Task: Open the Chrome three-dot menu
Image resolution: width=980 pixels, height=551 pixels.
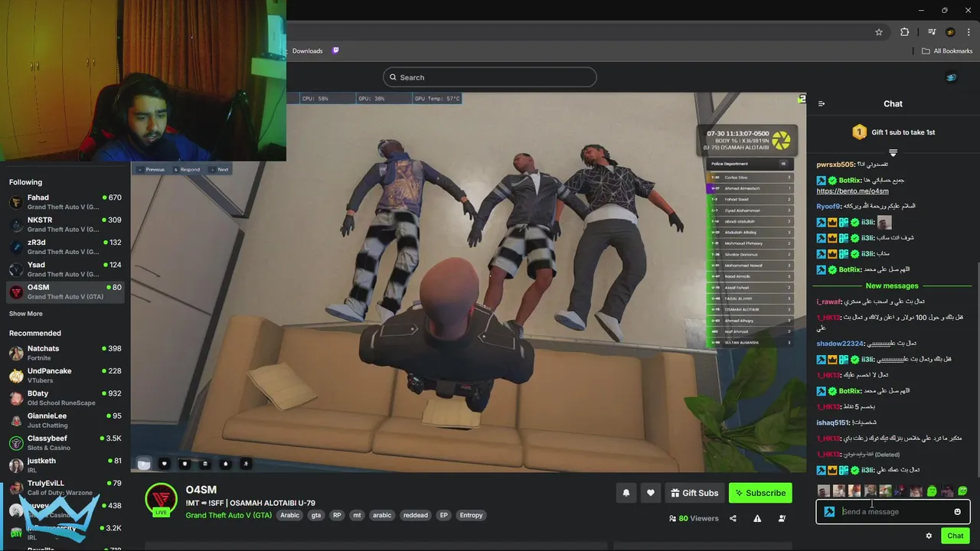Action: click(x=968, y=32)
